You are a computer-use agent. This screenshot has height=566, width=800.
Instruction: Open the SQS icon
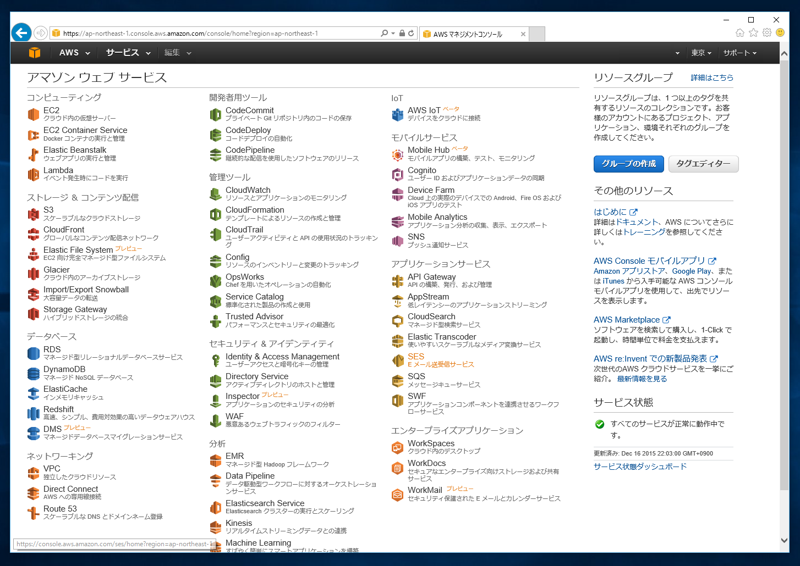coord(397,380)
